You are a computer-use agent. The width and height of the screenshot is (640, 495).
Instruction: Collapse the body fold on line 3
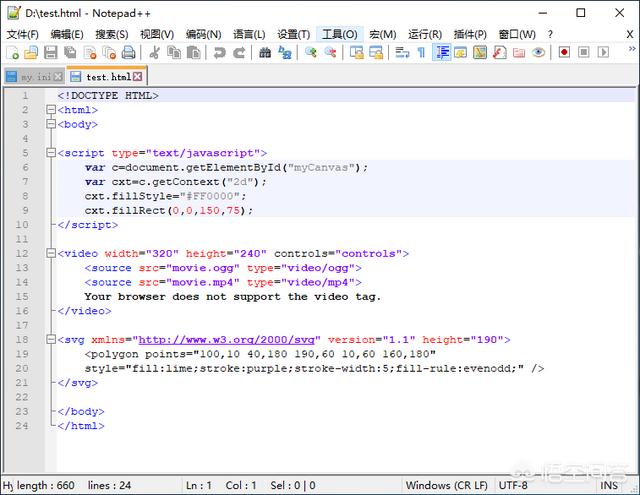tap(51, 124)
